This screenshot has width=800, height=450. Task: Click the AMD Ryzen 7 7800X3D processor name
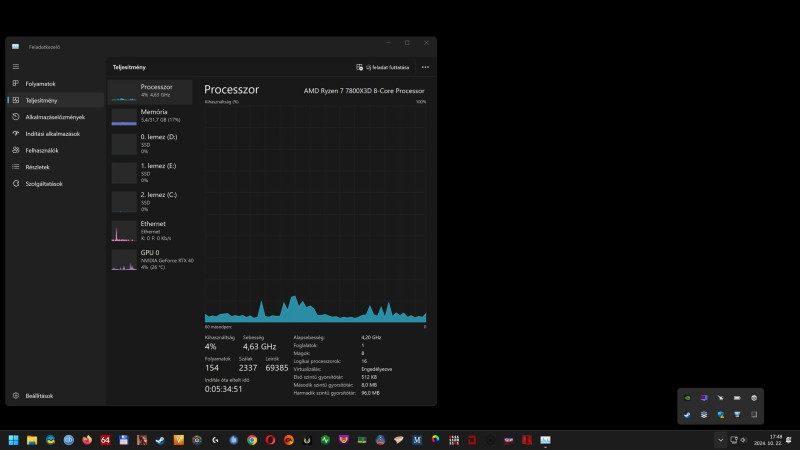pyautogui.click(x=364, y=91)
